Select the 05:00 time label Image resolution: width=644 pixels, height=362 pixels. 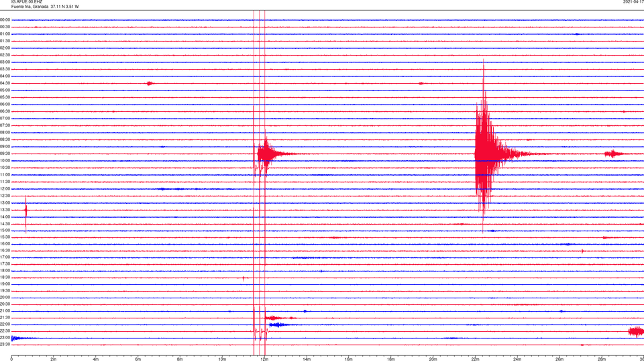pos(5,90)
